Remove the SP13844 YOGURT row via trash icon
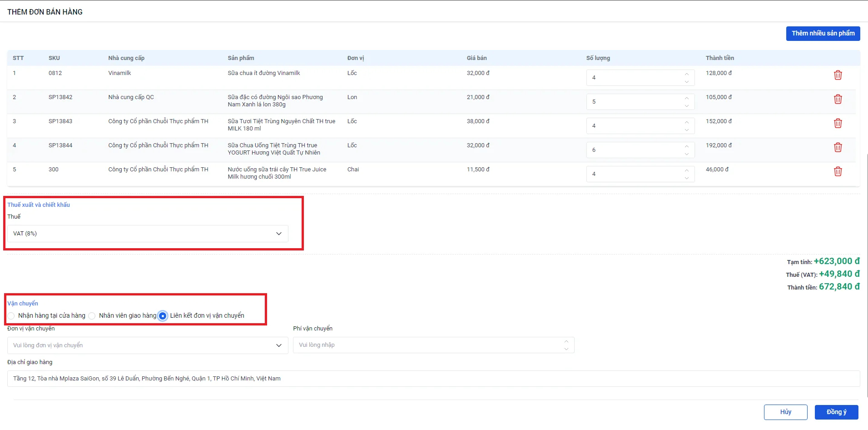Viewport: 868px width, 430px height. (x=838, y=148)
